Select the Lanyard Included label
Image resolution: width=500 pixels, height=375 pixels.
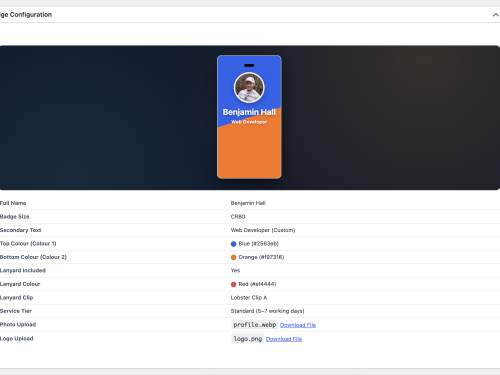pos(23,270)
